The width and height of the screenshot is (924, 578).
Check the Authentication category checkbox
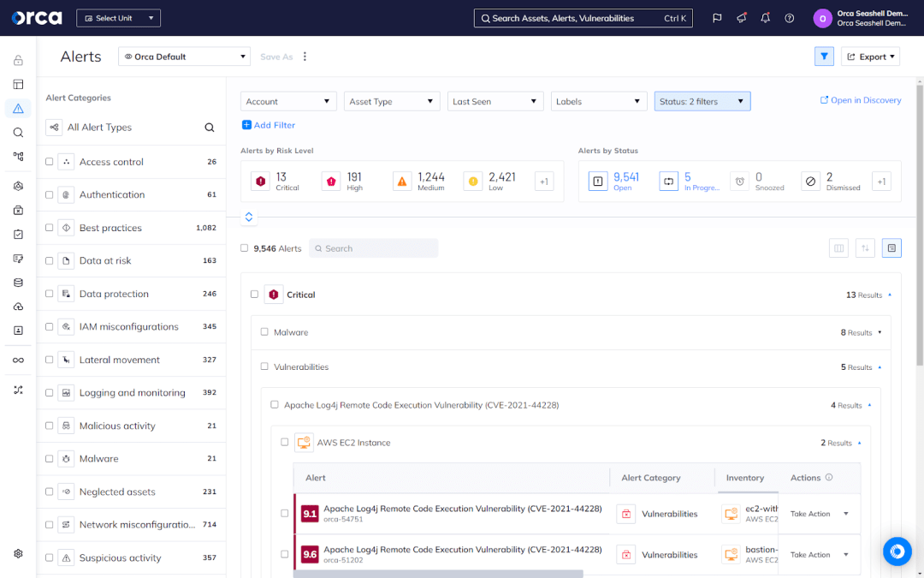click(x=50, y=194)
